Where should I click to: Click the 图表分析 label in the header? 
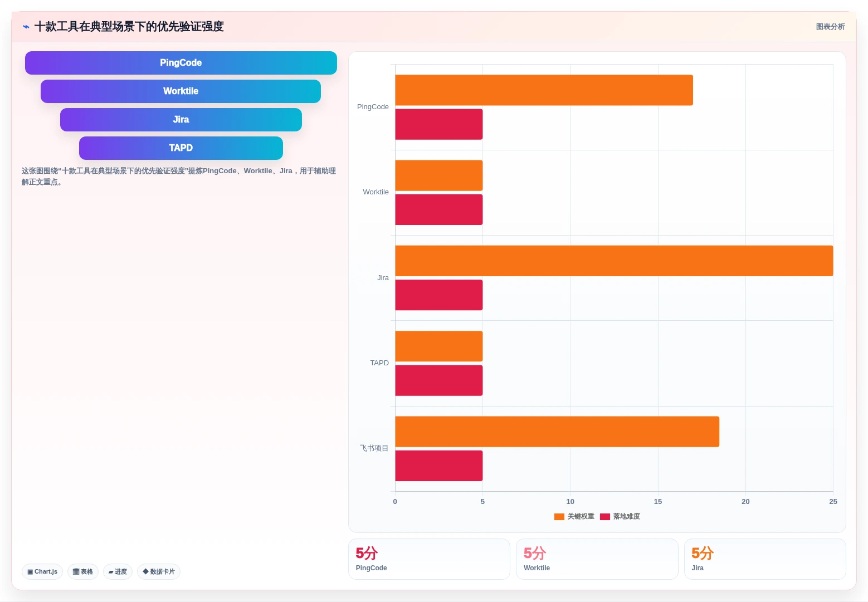(830, 27)
